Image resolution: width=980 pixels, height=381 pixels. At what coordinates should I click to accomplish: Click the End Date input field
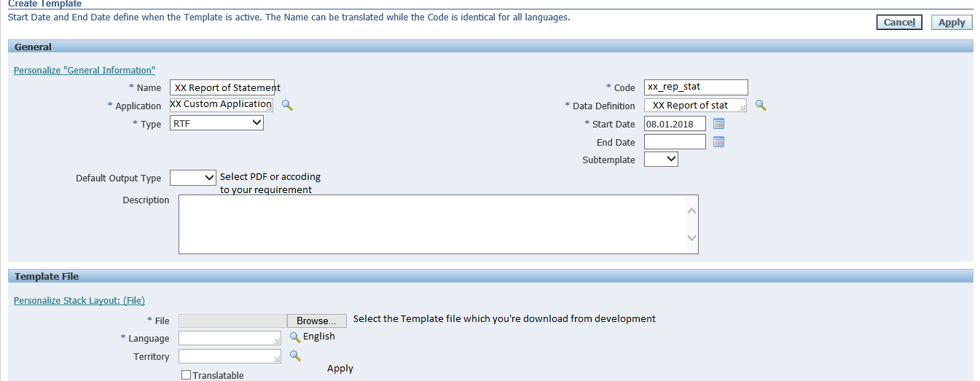(x=675, y=142)
